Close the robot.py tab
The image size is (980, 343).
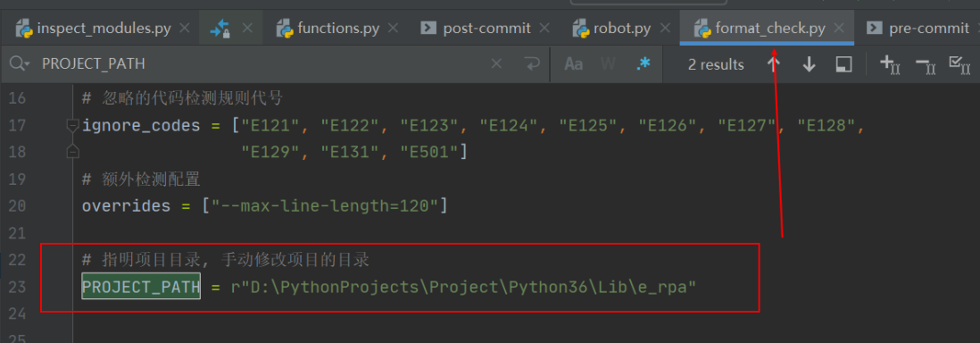666,29
